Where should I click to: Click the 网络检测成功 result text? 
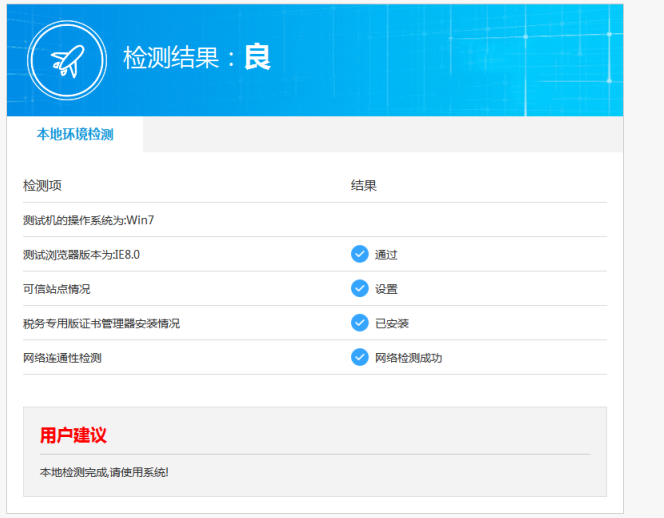(x=408, y=358)
